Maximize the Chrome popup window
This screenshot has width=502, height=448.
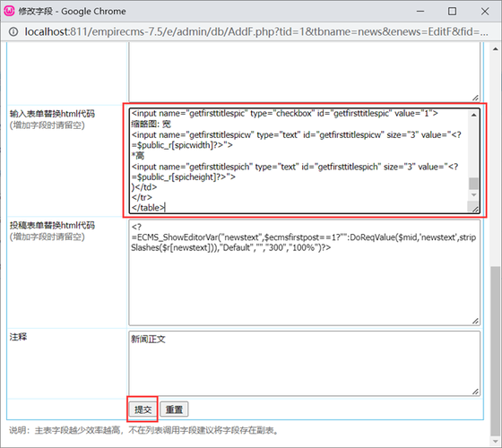tap(452, 11)
